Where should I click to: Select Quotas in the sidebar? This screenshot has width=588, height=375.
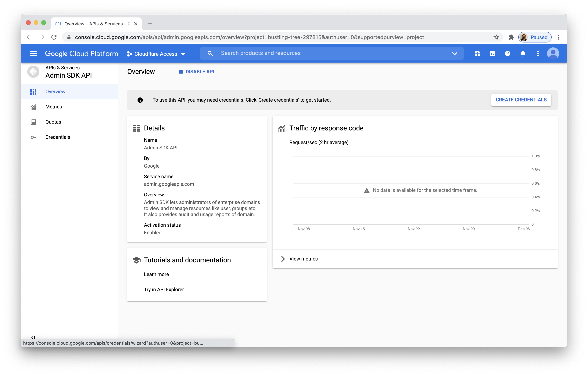53,122
